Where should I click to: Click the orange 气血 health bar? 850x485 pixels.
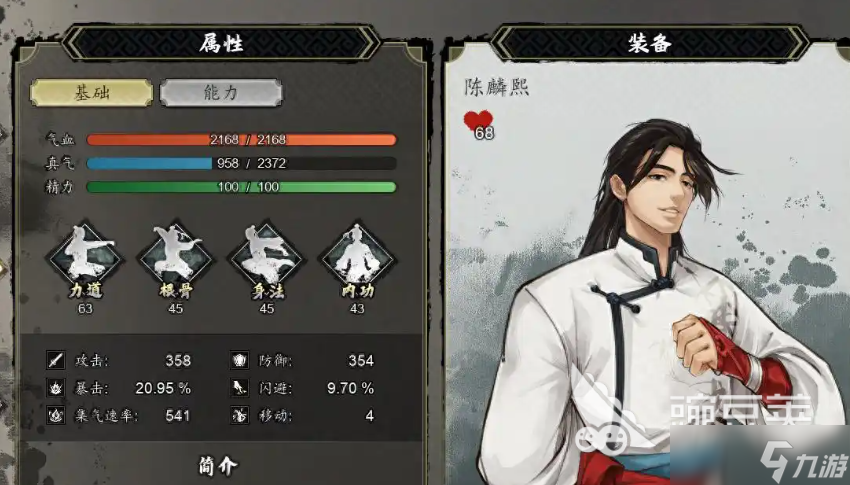click(x=241, y=140)
